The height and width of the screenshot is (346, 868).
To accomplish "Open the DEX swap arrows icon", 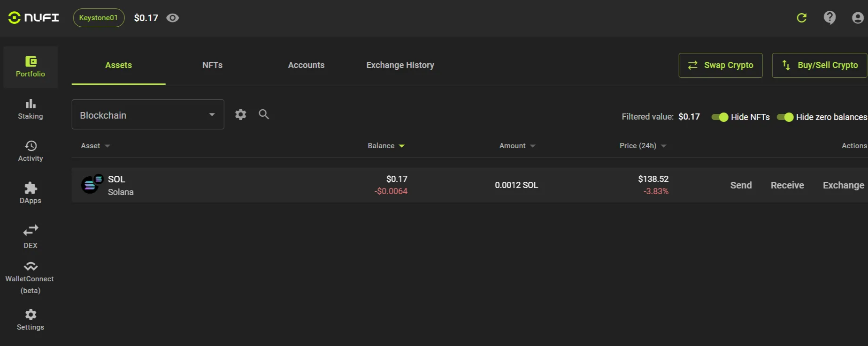I will 31,230.
